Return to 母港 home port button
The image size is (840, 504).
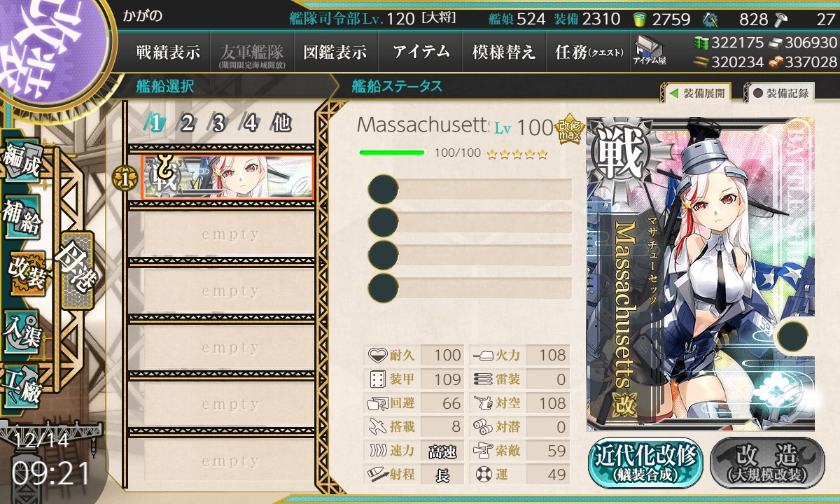(75, 269)
